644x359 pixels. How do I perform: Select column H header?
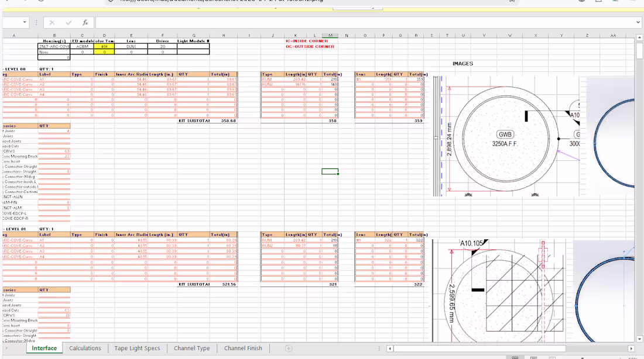(x=224, y=36)
